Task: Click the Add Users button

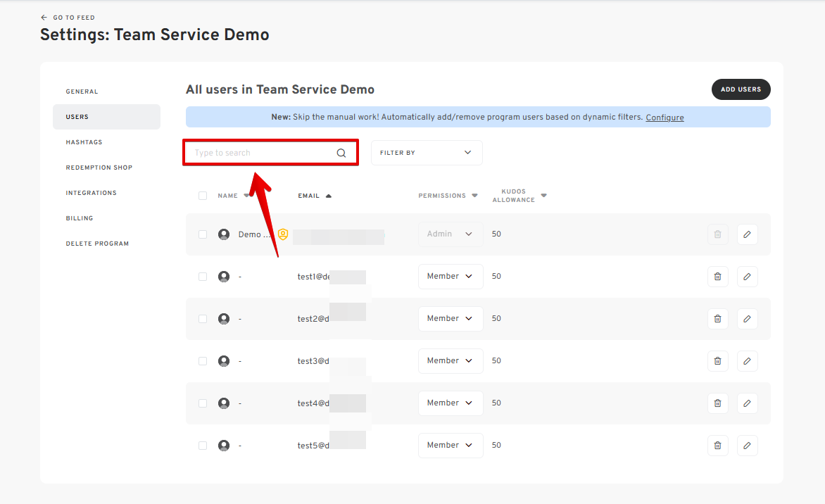Action: click(x=741, y=89)
